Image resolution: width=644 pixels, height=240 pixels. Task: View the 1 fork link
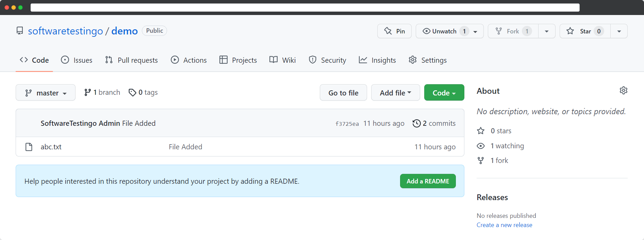tap(492, 161)
